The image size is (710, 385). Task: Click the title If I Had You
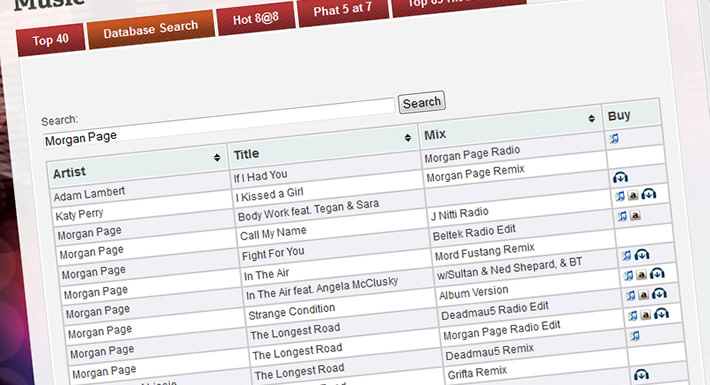pyautogui.click(x=260, y=176)
